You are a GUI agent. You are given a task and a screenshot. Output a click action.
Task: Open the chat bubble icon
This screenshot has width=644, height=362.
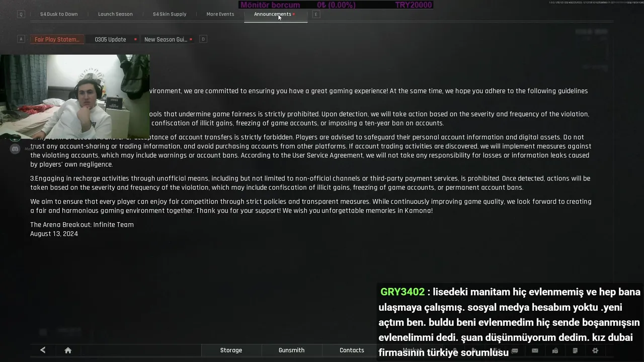coord(515,350)
